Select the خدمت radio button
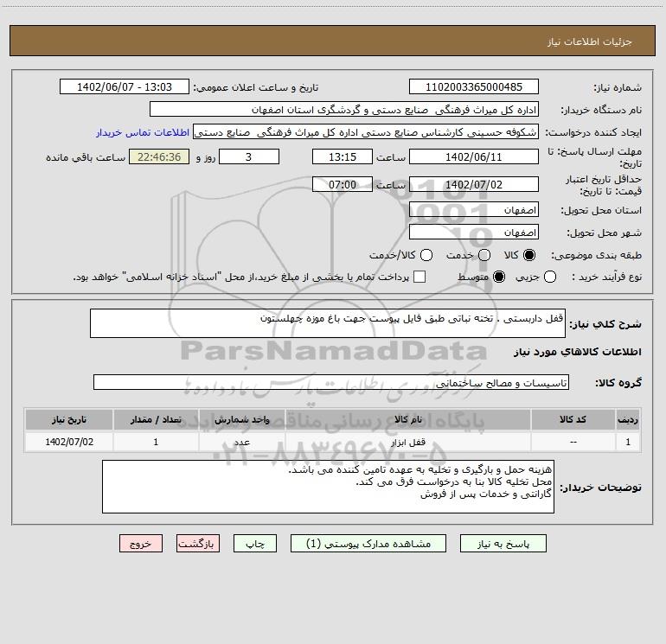Image resolution: width=666 pixels, height=644 pixels. (x=484, y=255)
